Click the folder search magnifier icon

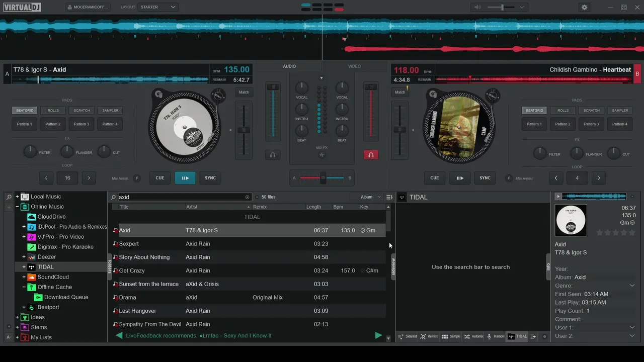coord(9,197)
